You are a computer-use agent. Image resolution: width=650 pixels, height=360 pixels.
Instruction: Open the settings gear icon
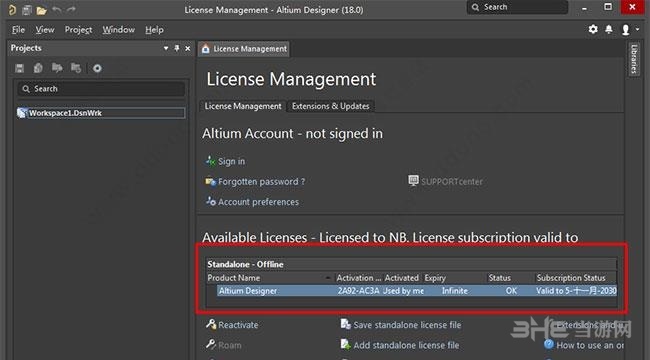593,29
